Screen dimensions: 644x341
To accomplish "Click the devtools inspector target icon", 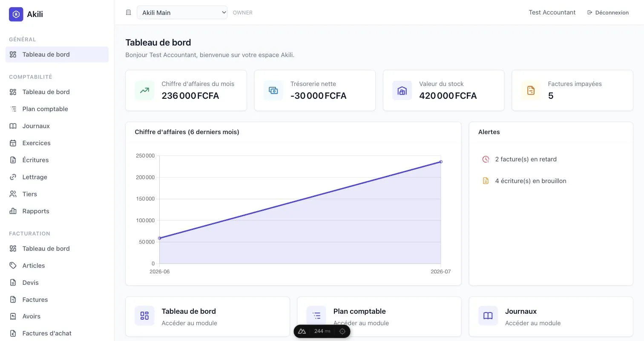I will click(342, 331).
